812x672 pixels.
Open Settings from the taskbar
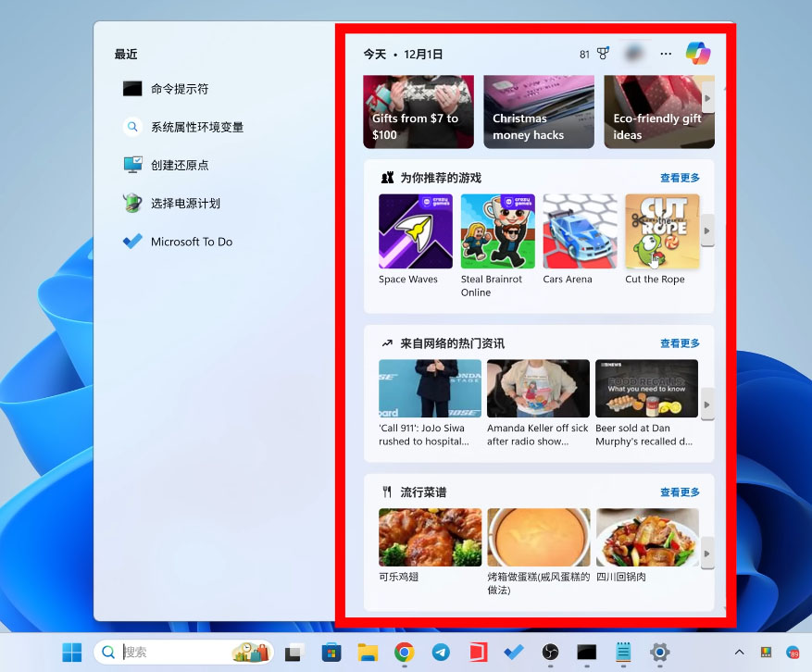(659, 653)
